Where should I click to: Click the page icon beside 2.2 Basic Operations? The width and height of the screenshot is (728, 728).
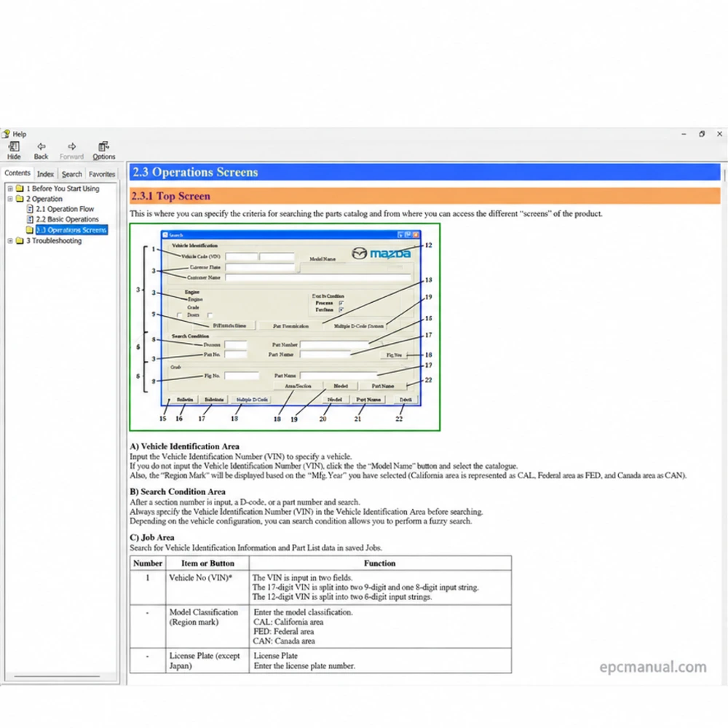(30, 219)
